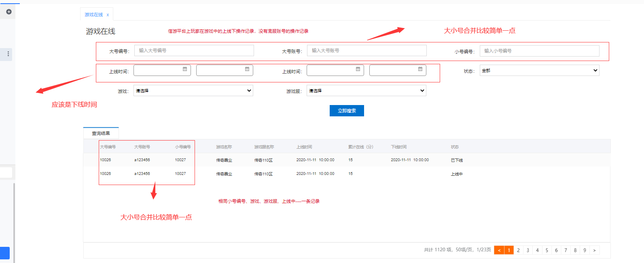
Task: Close the 游戏在线 tab with its x
Action: [108, 15]
